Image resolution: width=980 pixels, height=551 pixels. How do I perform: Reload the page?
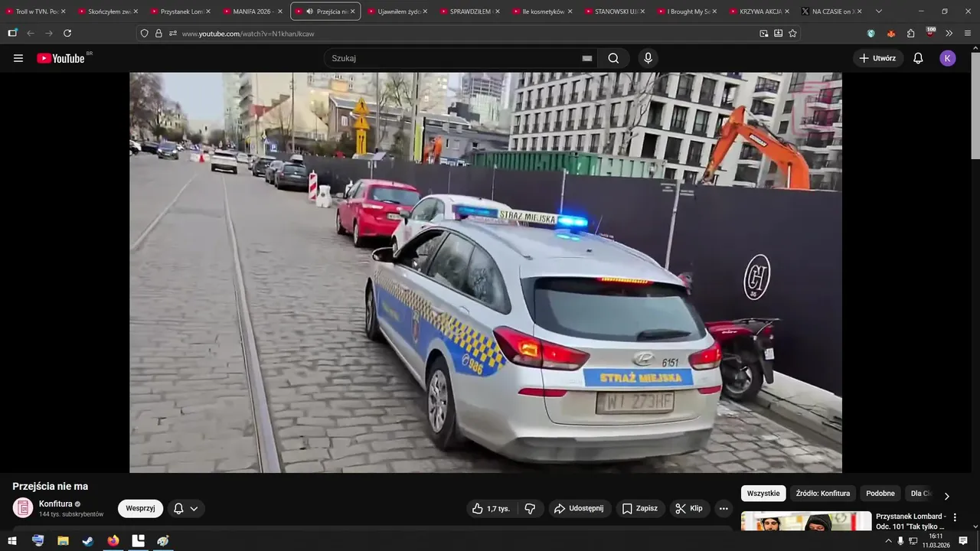67,33
